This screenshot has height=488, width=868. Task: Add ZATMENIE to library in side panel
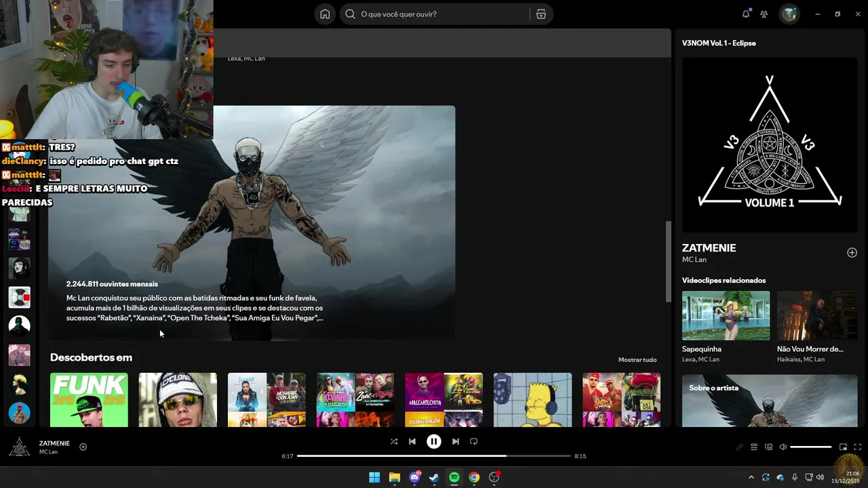point(852,253)
